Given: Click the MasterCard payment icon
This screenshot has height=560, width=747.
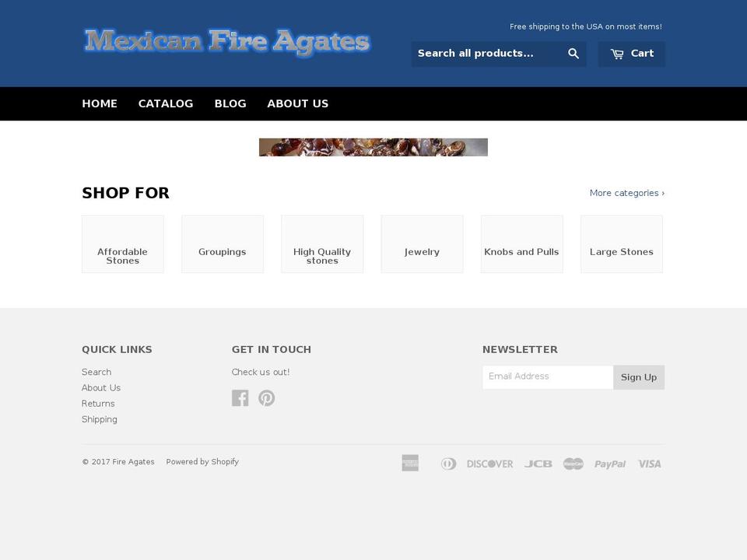Looking at the screenshot, I should coord(573,464).
